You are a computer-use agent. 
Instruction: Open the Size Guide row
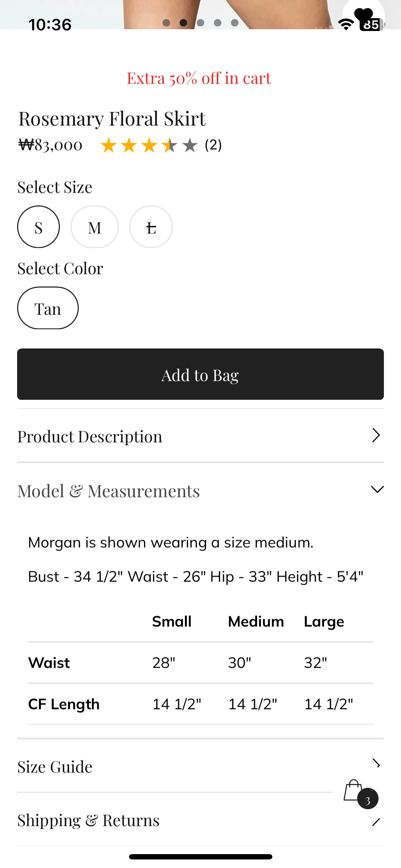click(200, 766)
